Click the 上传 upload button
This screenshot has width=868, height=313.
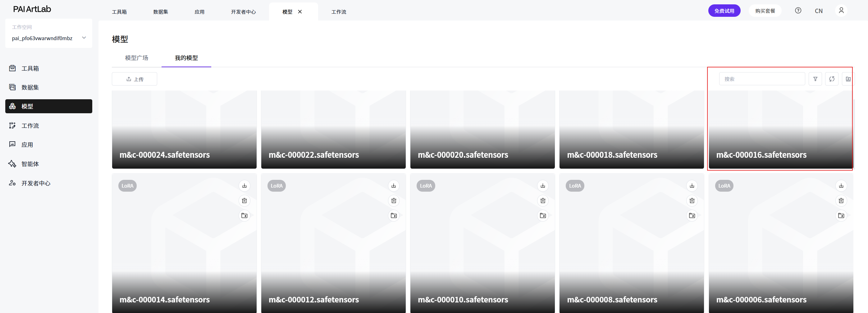pyautogui.click(x=135, y=79)
